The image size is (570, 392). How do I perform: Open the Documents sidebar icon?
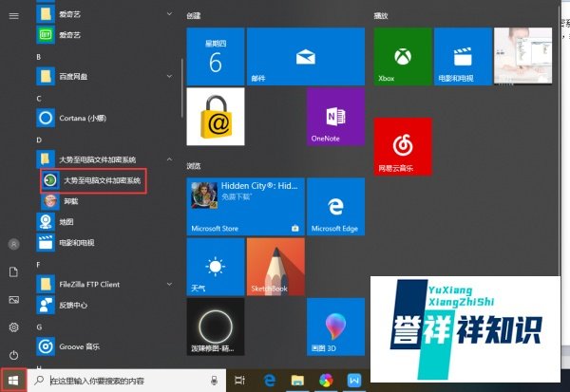click(14, 271)
